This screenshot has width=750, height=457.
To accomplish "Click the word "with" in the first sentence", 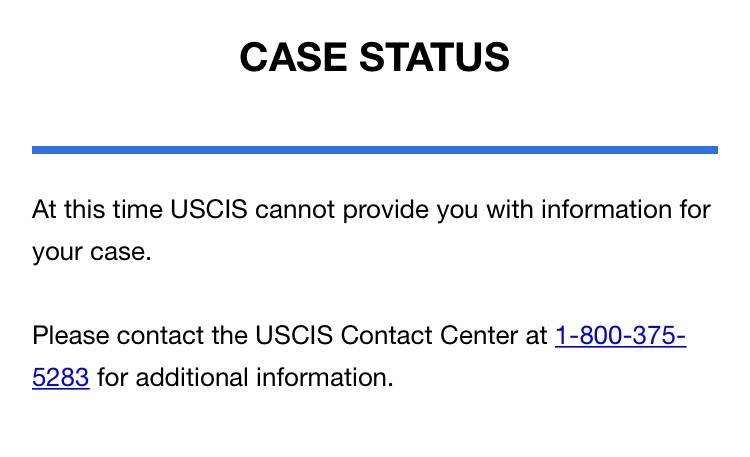I will pyautogui.click(x=509, y=210).
